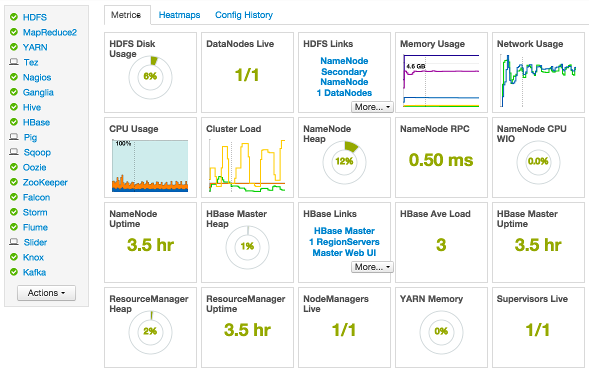Switch to the Heatmaps tab

(179, 15)
